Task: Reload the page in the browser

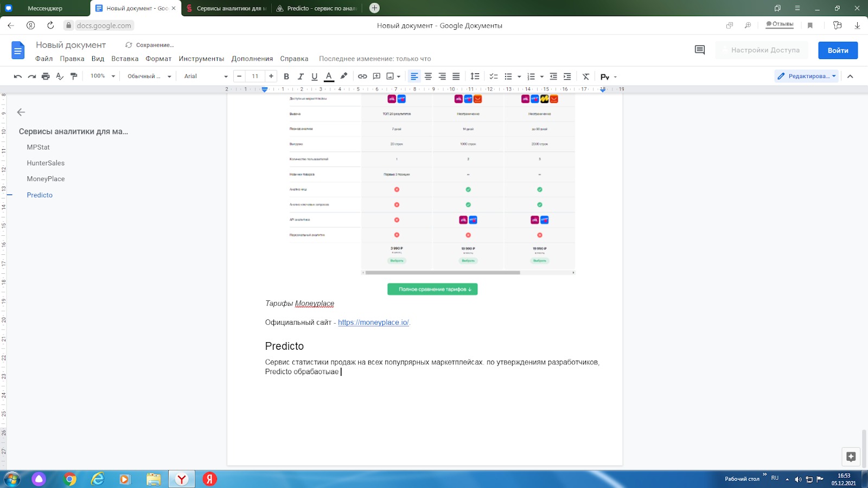Action: (50, 25)
